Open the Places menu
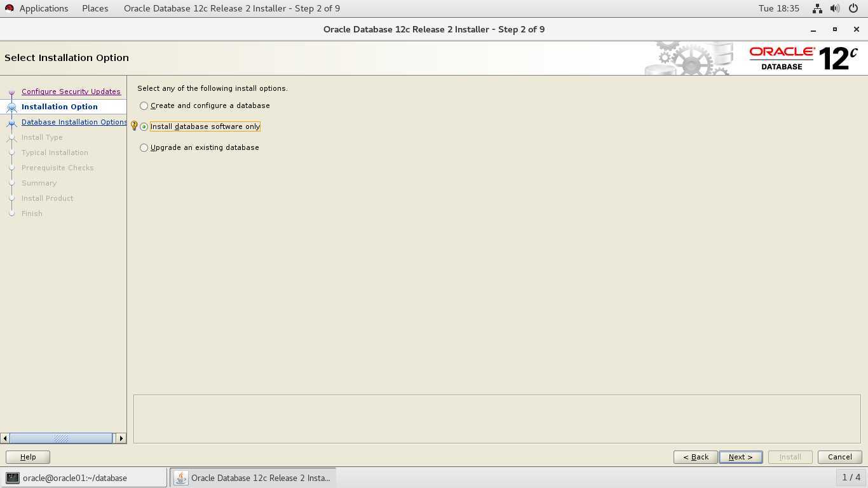The height and width of the screenshot is (488, 868). coord(95,8)
